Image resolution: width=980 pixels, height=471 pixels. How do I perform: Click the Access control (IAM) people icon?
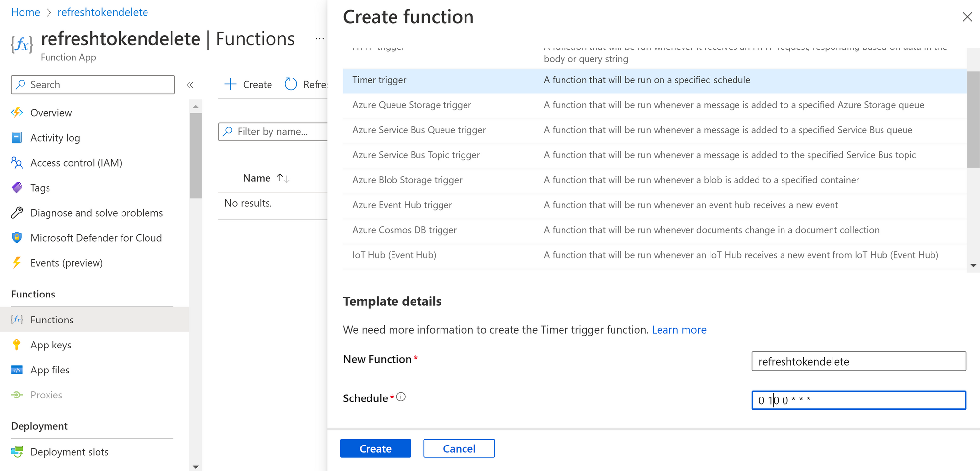(x=17, y=162)
